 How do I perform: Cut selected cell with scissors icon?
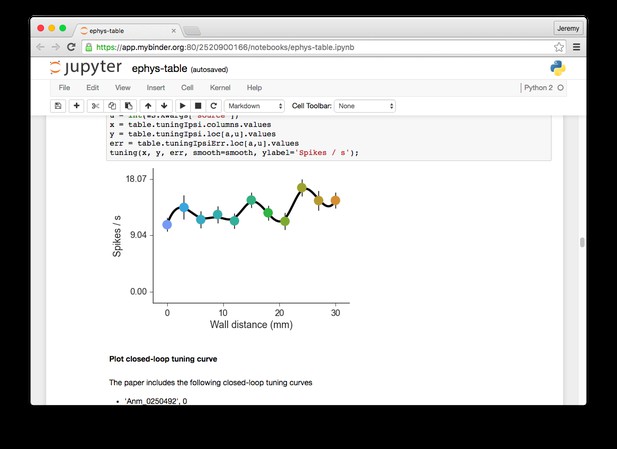point(95,106)
